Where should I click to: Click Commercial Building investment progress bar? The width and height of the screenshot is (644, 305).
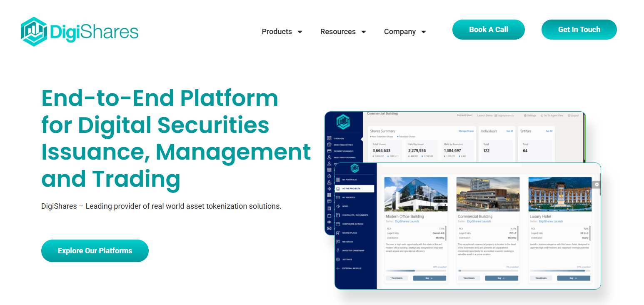[488, 270]
